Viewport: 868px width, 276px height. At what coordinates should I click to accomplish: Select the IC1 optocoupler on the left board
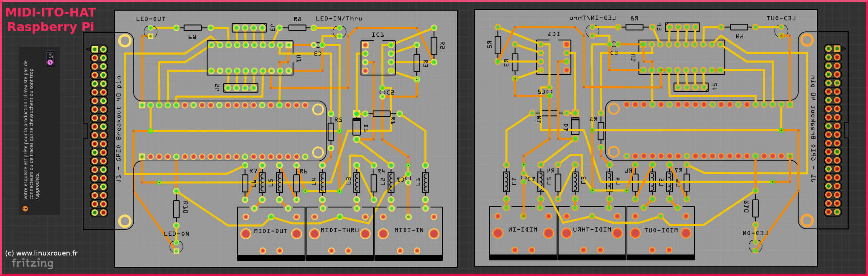(x=378, y=58)
